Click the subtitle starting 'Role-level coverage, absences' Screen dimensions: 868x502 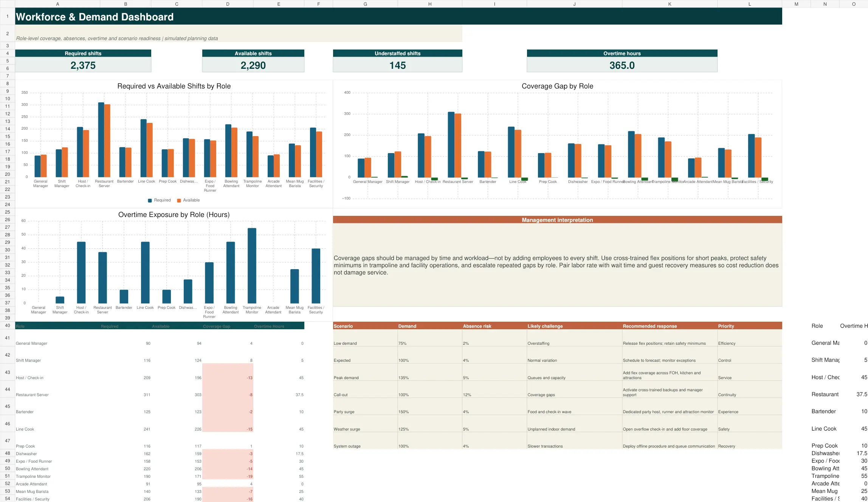click(239, 34)
